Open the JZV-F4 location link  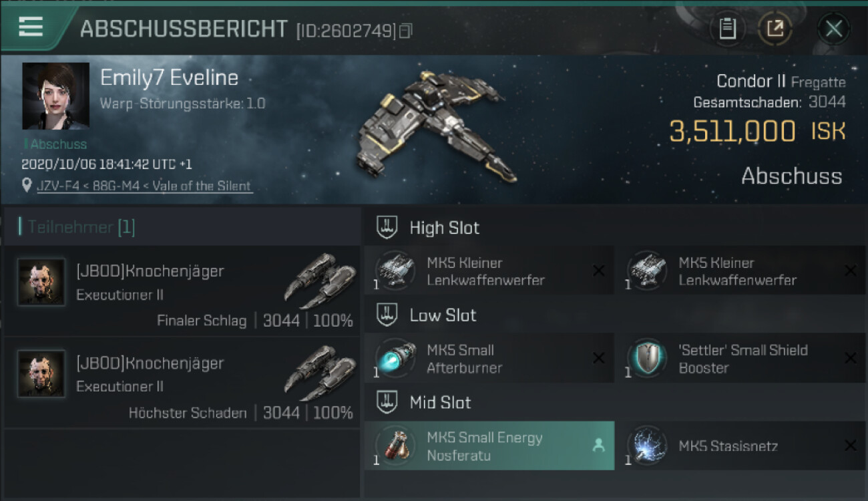[x=144, y=186]
